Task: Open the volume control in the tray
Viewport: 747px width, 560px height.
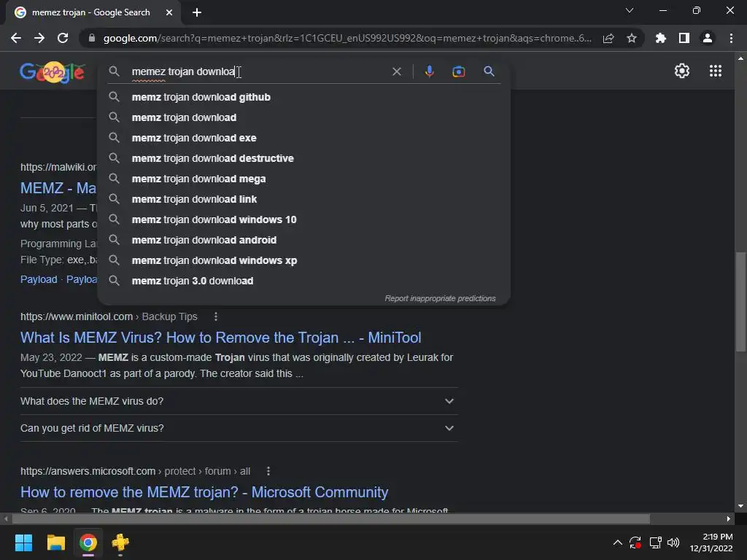Action: tap(673, 542)
